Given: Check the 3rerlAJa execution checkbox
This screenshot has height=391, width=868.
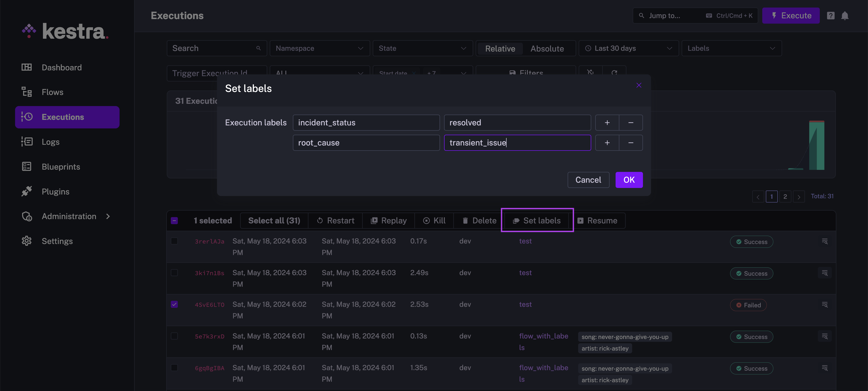Looking at the screenshot, I should (x=174, y=241).
